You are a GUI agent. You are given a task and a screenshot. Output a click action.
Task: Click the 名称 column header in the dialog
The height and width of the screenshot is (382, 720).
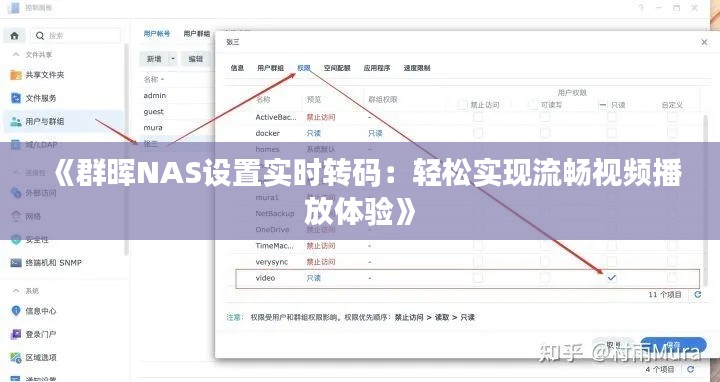point(263,99)
